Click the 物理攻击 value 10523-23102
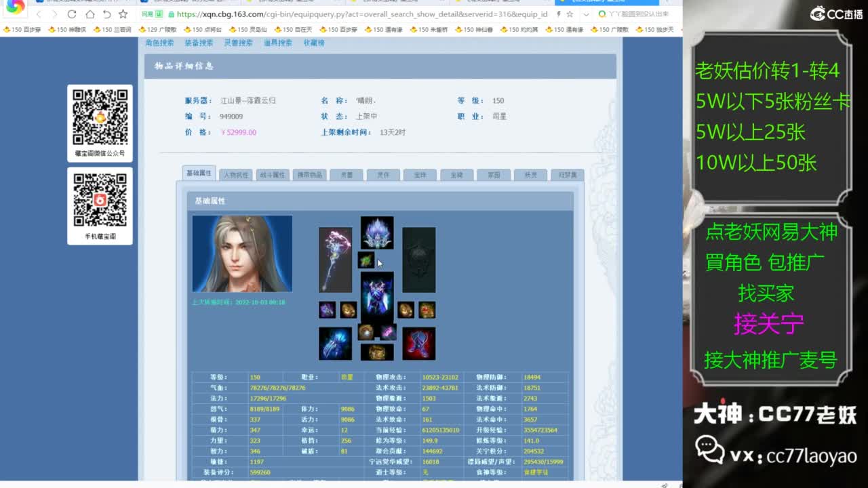The image size is (868, 488). coord(440,378)
